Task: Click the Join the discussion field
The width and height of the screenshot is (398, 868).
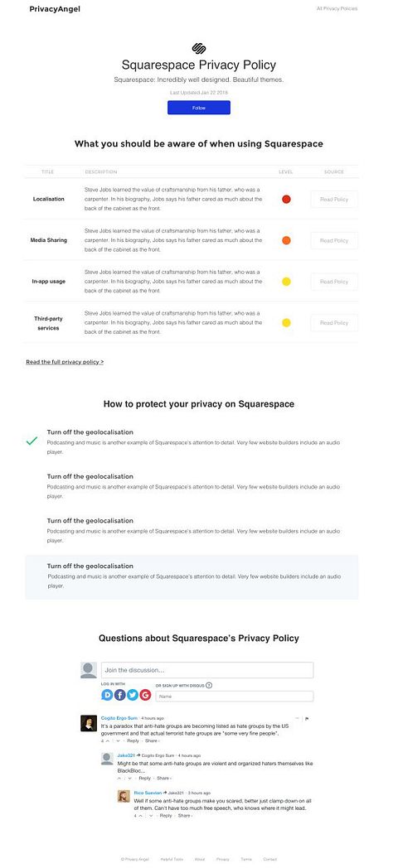Action: 207,670
